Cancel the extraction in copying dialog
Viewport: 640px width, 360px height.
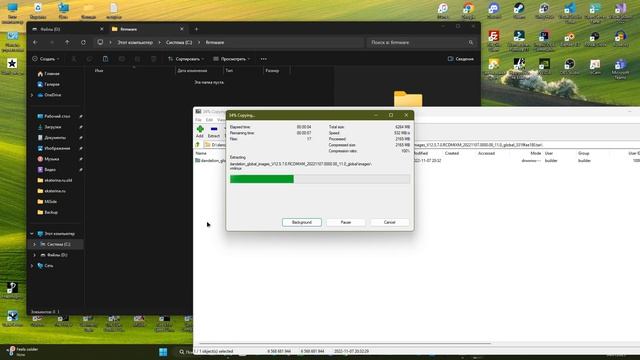tap(389, 222)
